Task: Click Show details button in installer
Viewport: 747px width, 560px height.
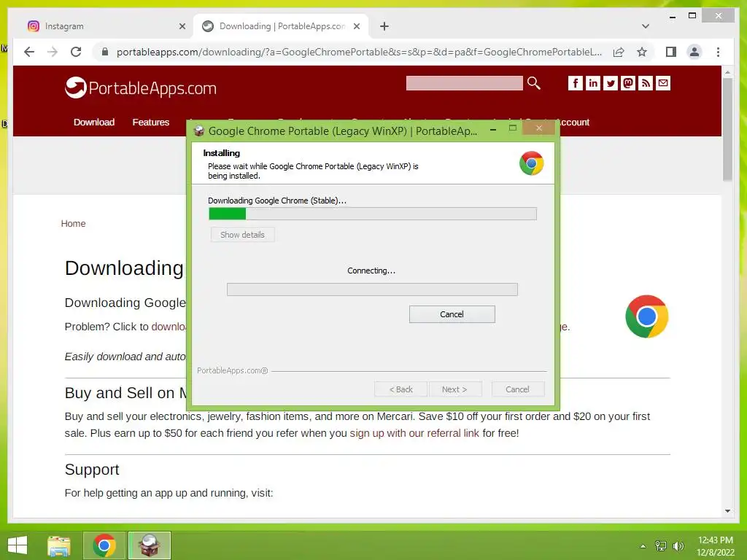Action: point(242,235)
